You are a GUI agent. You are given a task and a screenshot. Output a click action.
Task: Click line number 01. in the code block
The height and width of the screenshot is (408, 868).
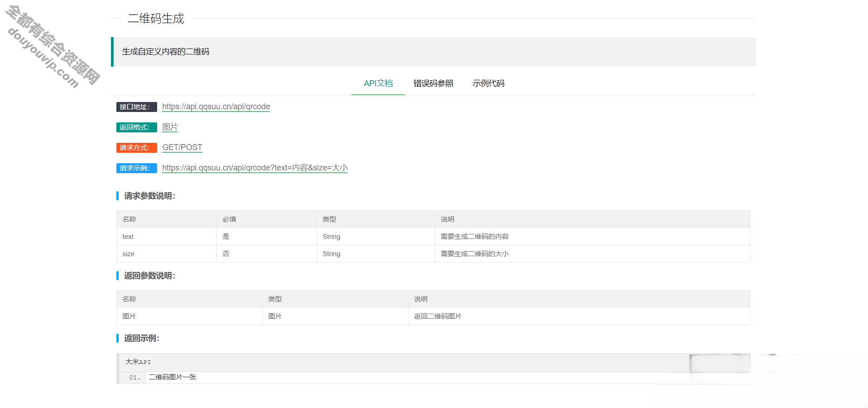pyautogui.click(x=134, y=378)
